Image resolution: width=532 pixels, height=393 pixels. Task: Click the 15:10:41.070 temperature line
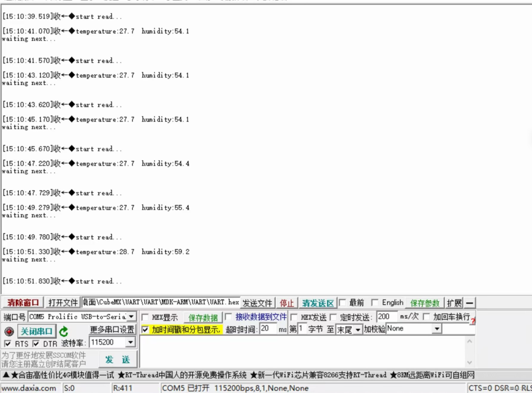tap(96, 31)
